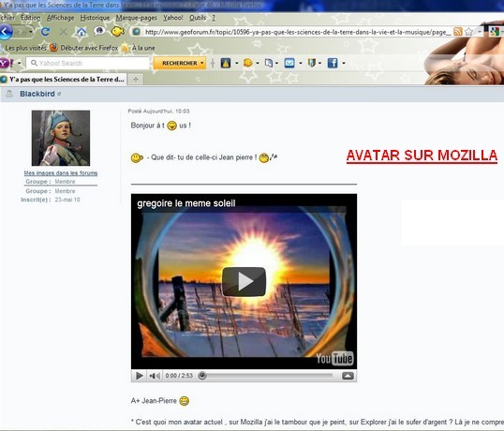The height and width of the screenshot is (431, 504).
Task: Click the yellow fish icon in toolbar
Action: [118, 31]
